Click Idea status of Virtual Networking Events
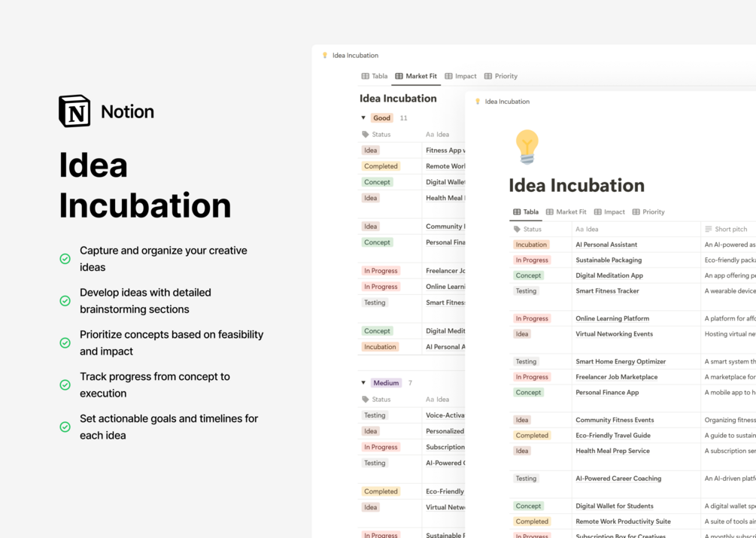 click(x=522, y=333)
